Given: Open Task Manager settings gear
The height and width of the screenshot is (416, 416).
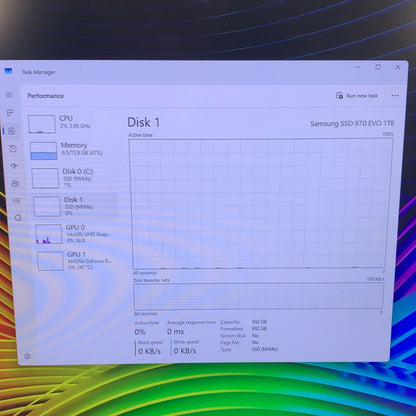Looking at the screenshot, I should [x=28, y=356].
